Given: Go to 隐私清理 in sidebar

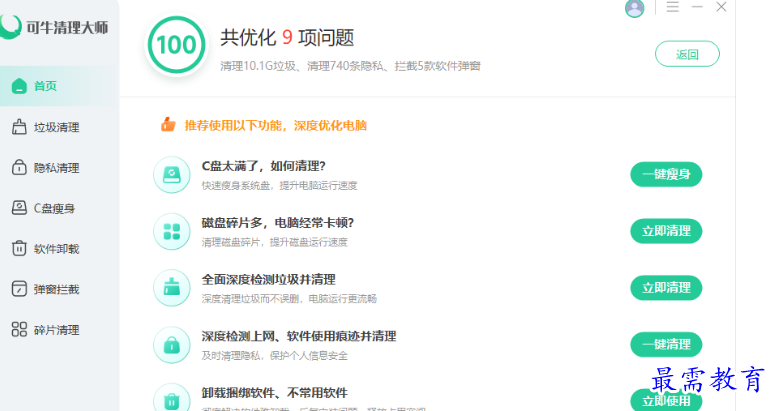Looking at the screenshot, I should tap(59, 168).
